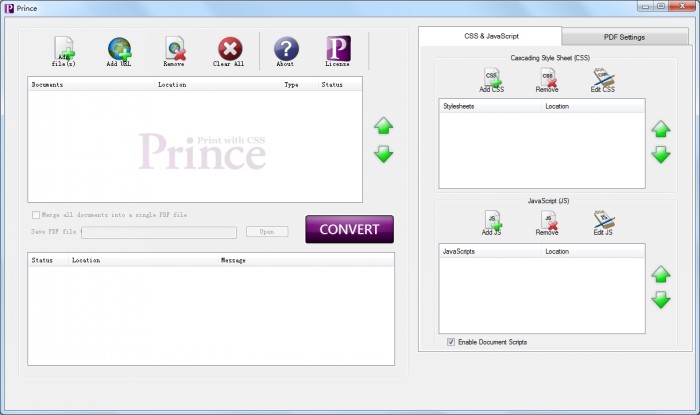The width and height of the screenshot is (700, 415).
Task: Click Location header in JavaScripts list
Action: coord(593,251)
